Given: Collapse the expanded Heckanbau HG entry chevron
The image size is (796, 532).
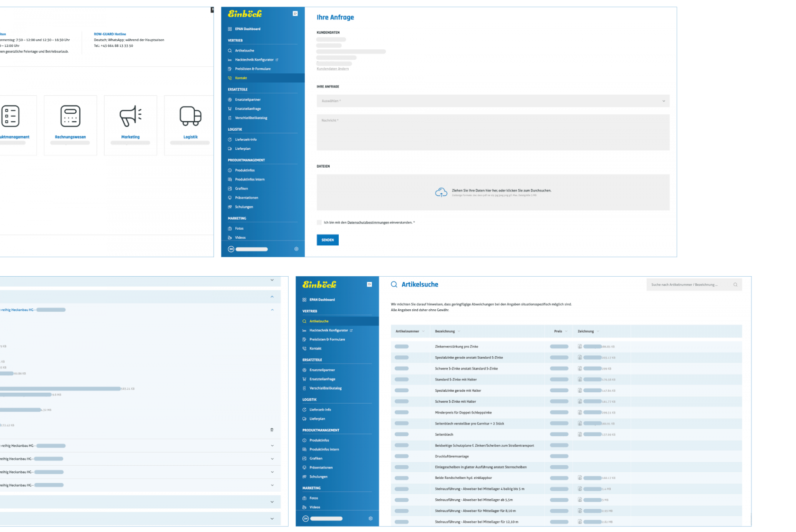Looking at the screenshot, I should [x=272, y=310].
